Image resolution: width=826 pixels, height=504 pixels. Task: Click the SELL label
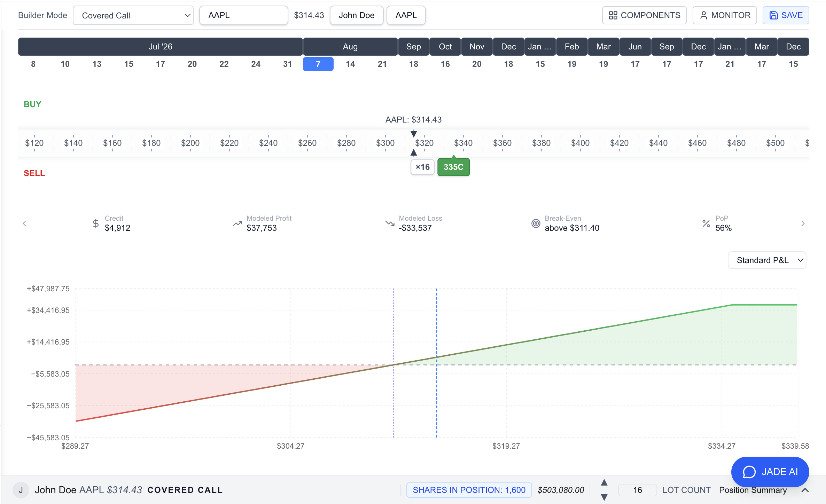[x=34, y=173]
